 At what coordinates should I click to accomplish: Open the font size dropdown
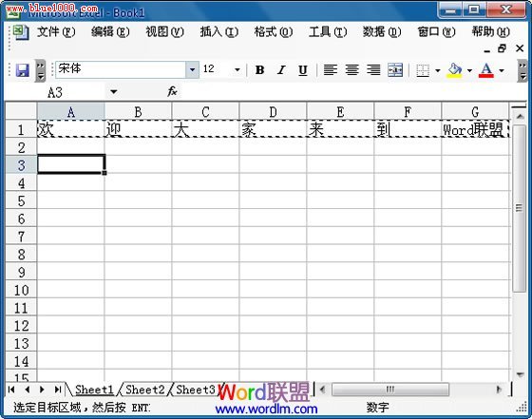pyautogui.click(x=237, y=70)
